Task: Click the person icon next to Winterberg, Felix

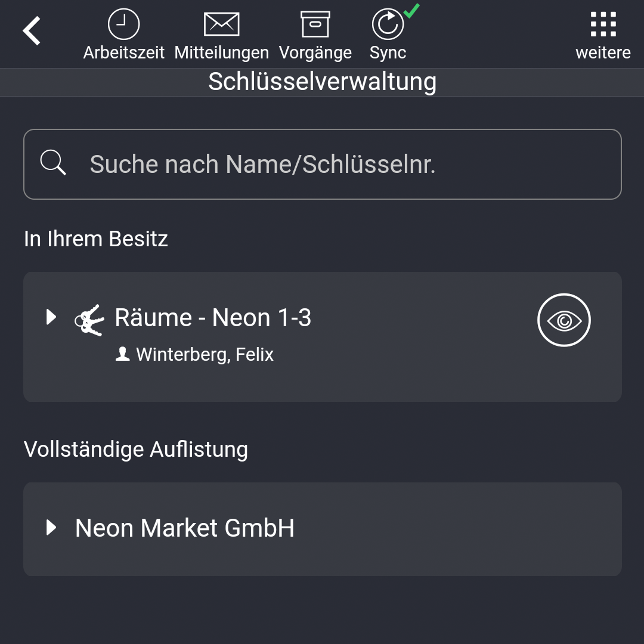Action: [122, 354]
